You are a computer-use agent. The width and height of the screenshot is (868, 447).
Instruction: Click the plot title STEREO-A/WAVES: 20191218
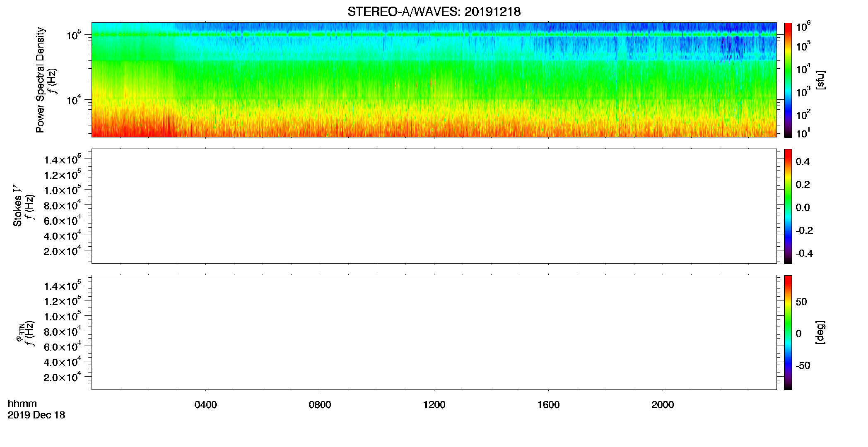pos(434,12)
